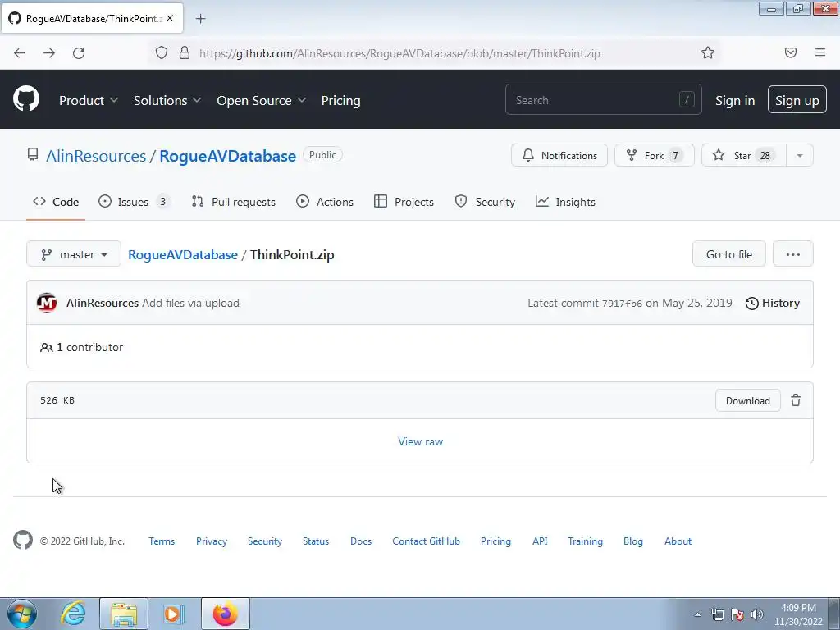840x630 pixels.
Task: Download the ThinkPoint.zip file
Action: 748,400
